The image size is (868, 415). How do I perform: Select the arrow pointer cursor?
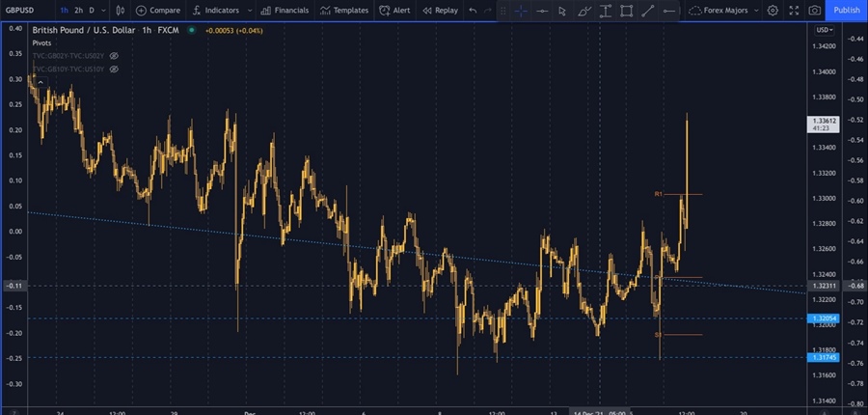coord(562,11)
